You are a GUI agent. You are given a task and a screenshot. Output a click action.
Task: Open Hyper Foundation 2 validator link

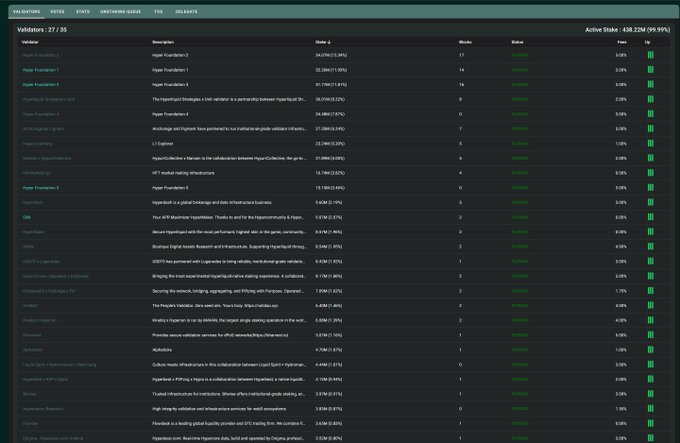(x=40, y=55)
